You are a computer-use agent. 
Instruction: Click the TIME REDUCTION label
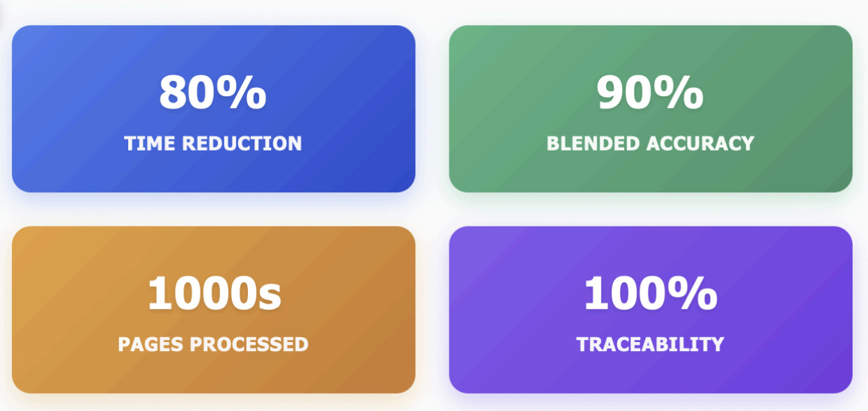point(213,144)
